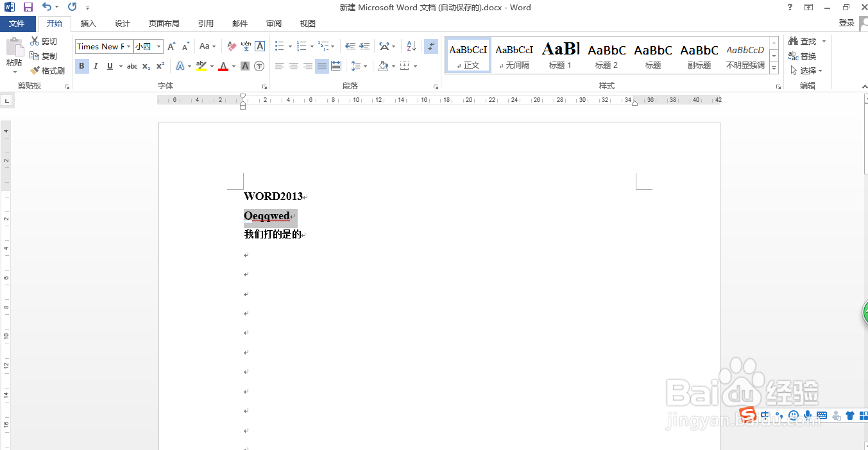Click the tab selector at ruler corner
Image resolution: width=868 pixels, height=450 pixels.
click(6, 101)
